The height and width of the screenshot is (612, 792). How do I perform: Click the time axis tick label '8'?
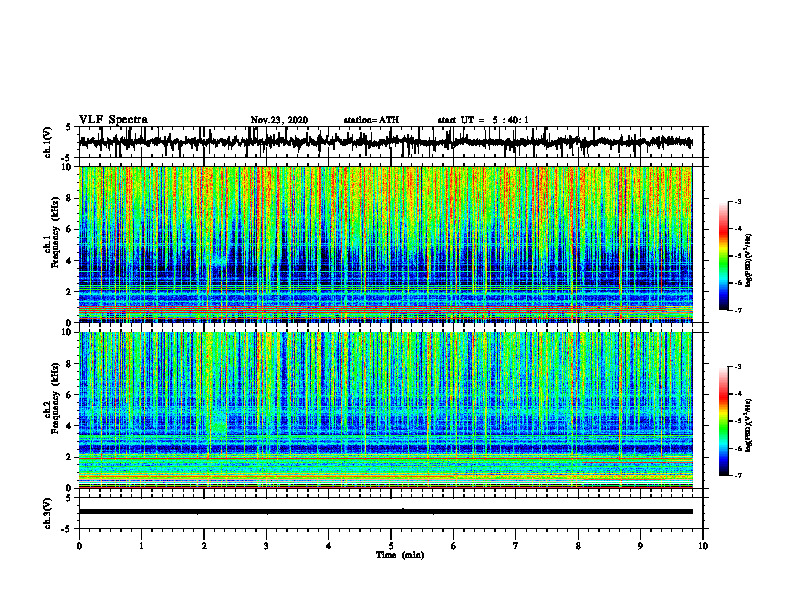click(x=578, y=546)
